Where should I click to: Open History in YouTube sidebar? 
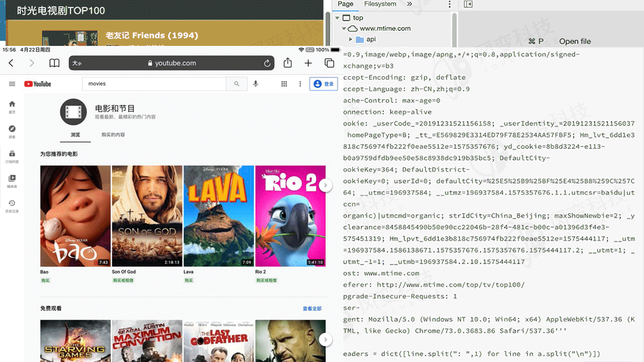(12, 206)
